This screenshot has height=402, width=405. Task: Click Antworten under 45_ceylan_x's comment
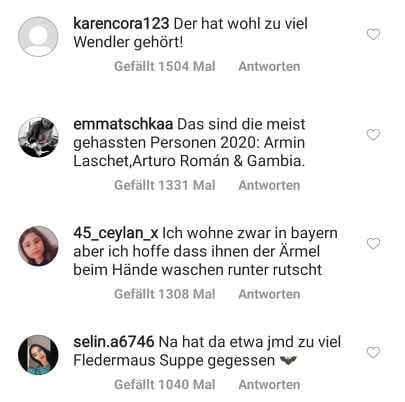(x=269, y=294)
